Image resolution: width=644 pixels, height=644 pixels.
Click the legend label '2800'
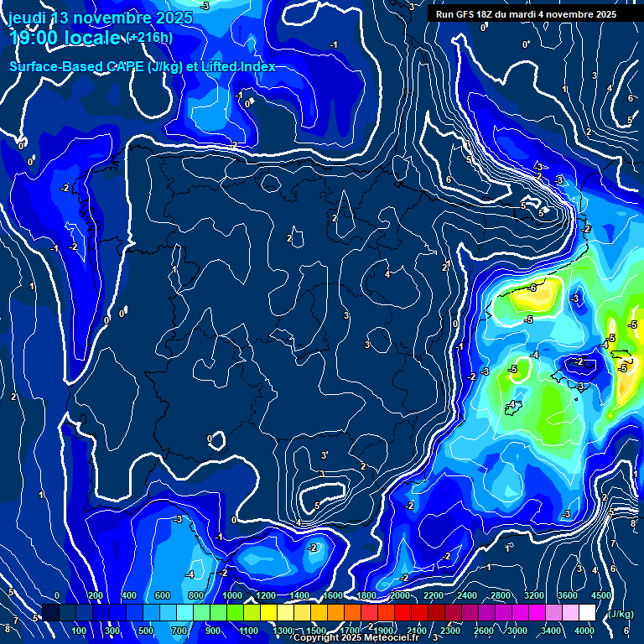point(501,595)
